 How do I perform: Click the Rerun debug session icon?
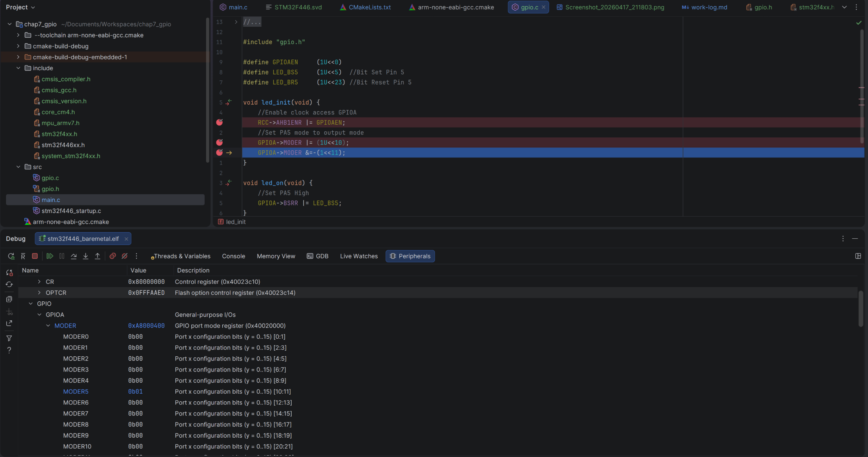pyautogui.click(x=11, y=256)
